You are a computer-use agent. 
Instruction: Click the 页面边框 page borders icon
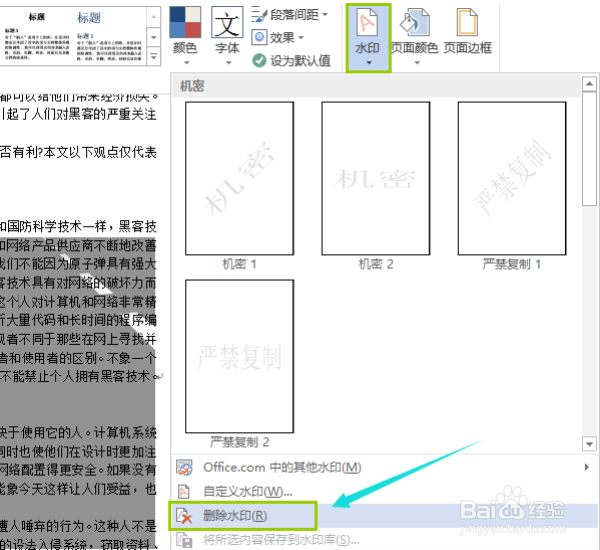(467, 23)
